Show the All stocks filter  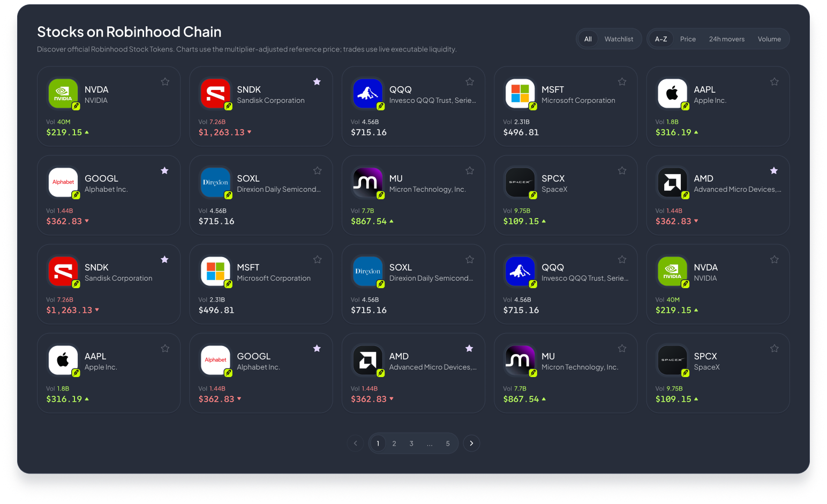(x=588, y=39)
